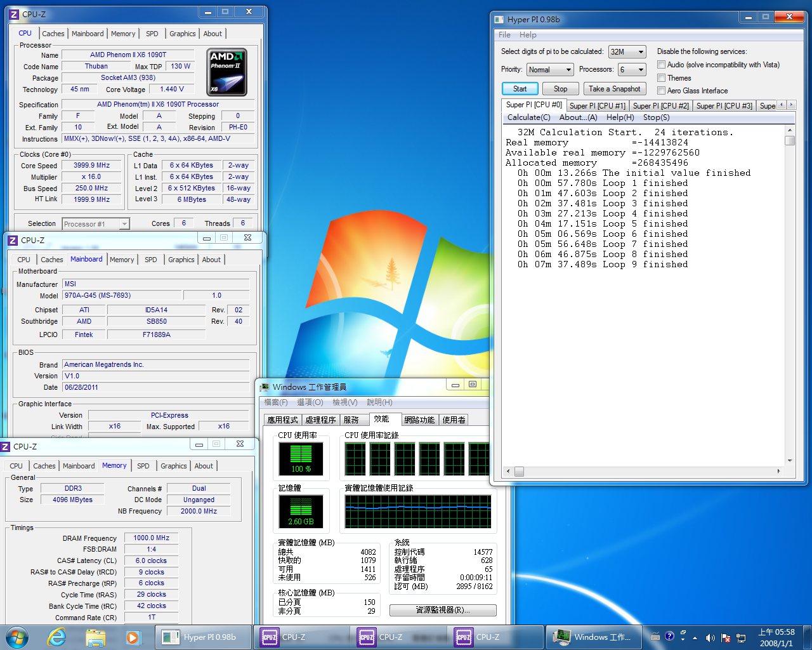Screen dimensions: 812x650
Task: Open the Priority Normal dropdown
Action: 550,70
